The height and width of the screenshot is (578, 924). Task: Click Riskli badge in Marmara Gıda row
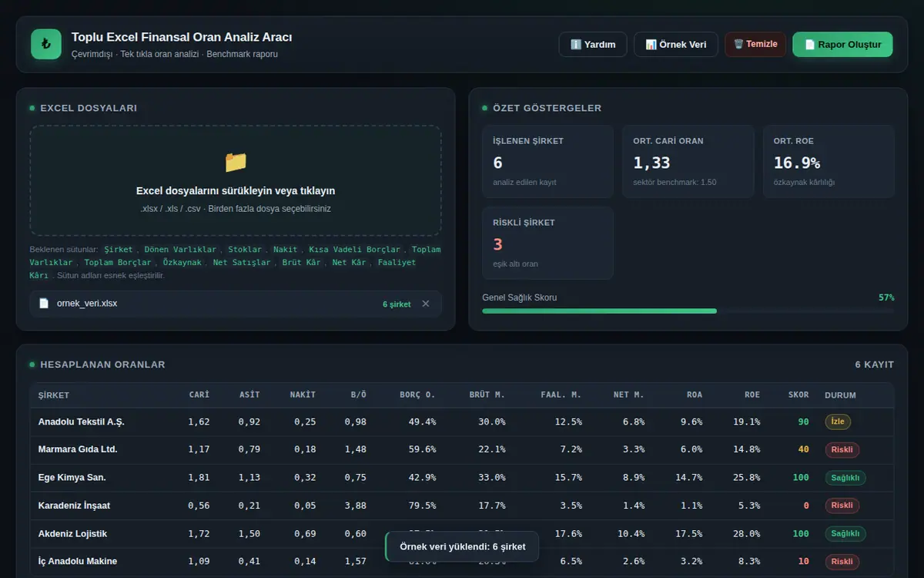click(x=842, y=450)
